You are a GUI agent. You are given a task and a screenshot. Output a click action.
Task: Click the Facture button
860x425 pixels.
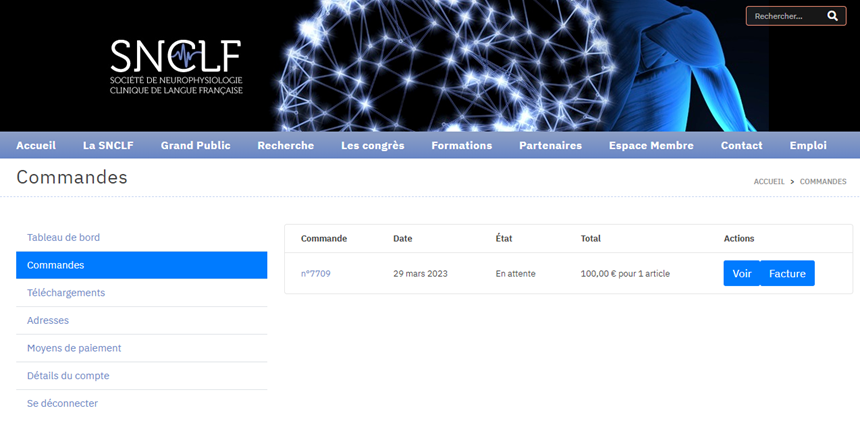(x=787, y=274)
